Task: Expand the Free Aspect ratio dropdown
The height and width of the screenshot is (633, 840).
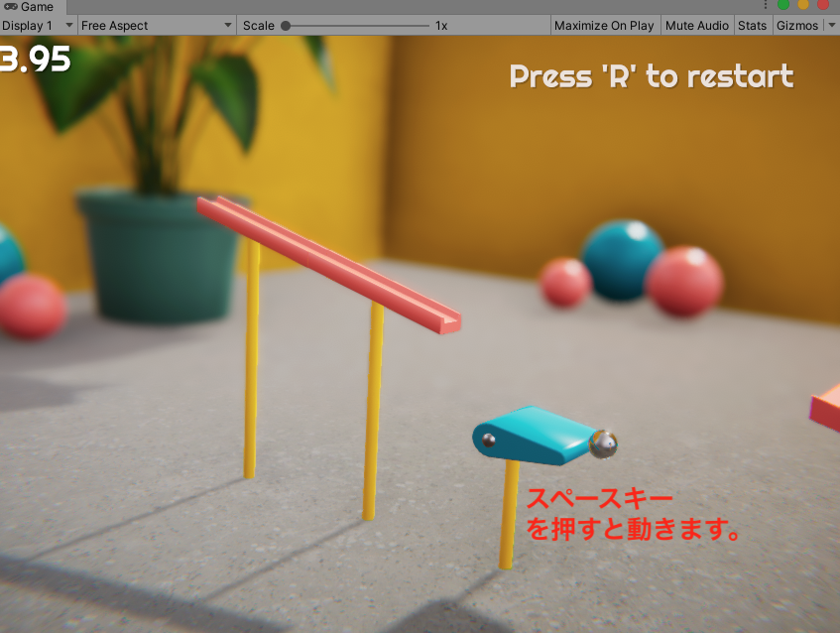Action: [x=157, y=26]
